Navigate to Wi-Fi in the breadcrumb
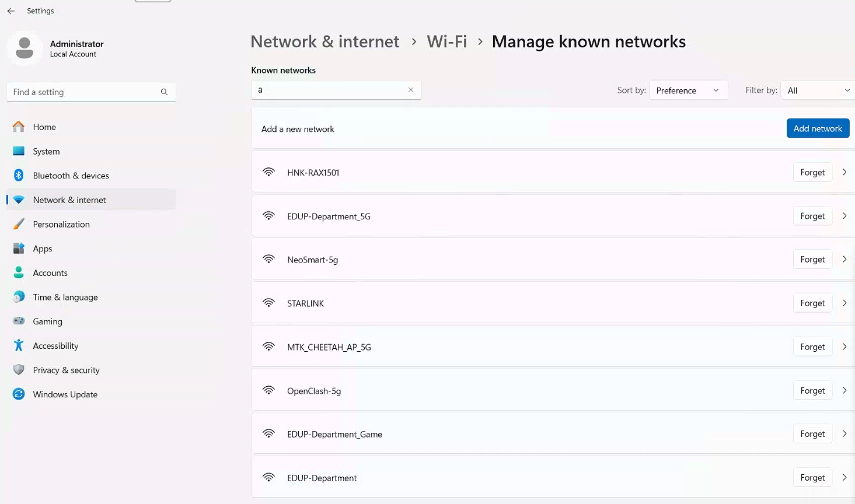The height and width of the screenshot is (504, 855). pos(446,42)
